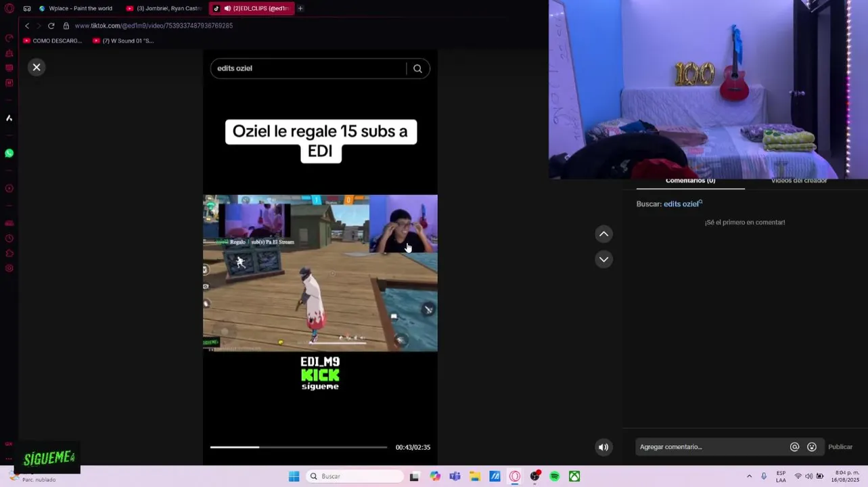868x487 pixels.
Task: Show hidden system tray icons
Action: point(749,476)
